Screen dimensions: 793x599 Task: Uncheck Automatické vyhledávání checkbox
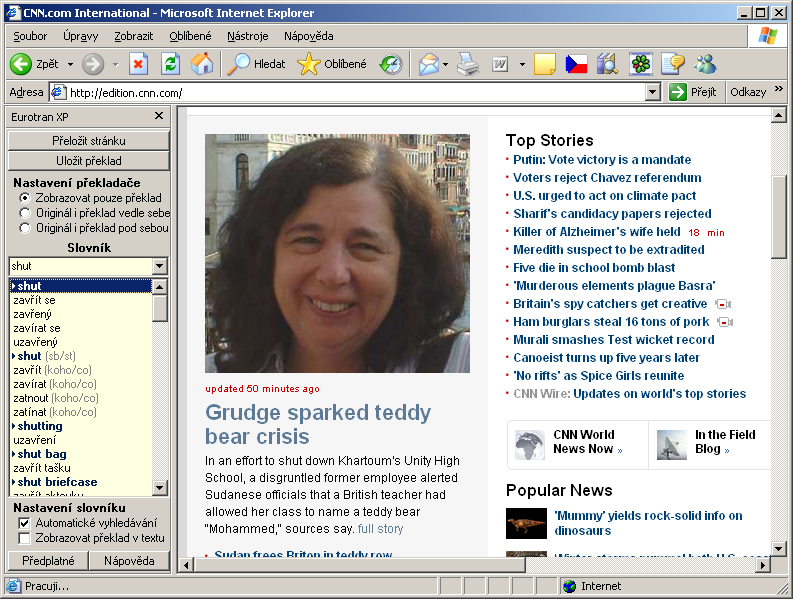pos(24,523)
